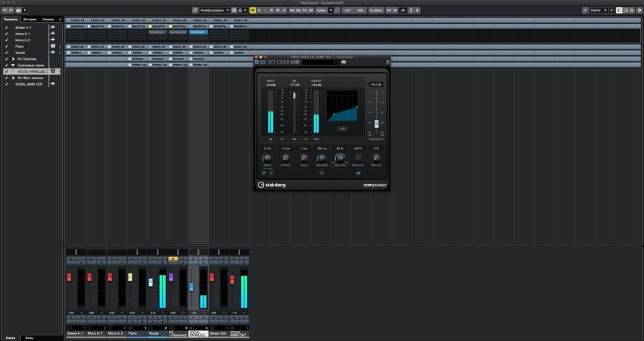Switch to the Снимки tab
Image resolution: width=644 pixels, height=341 pixels.
[x=48, y=20]
